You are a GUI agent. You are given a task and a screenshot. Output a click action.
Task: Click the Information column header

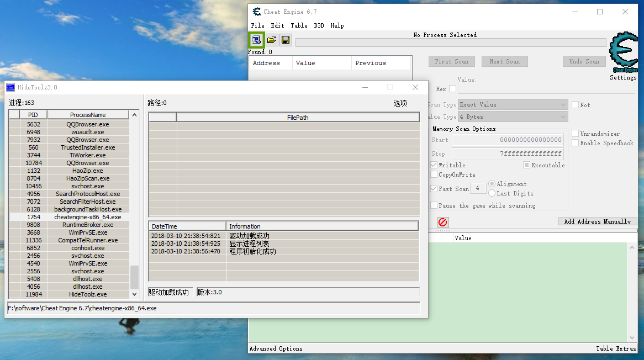pos(322,226)
